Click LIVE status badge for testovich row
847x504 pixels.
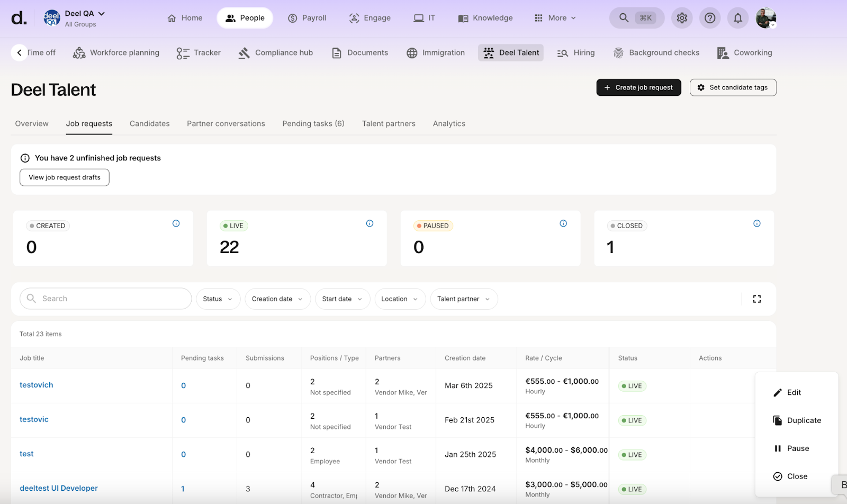tap(632, 386)
